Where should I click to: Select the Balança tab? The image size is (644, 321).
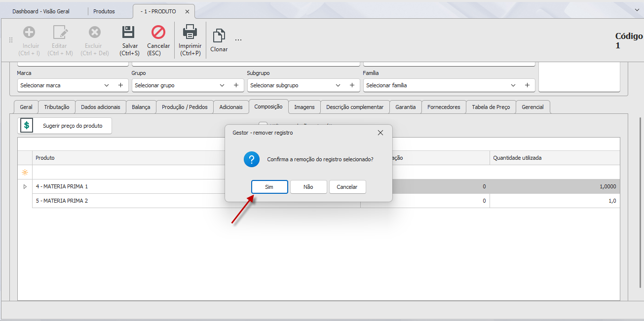[x=141, y=107]
